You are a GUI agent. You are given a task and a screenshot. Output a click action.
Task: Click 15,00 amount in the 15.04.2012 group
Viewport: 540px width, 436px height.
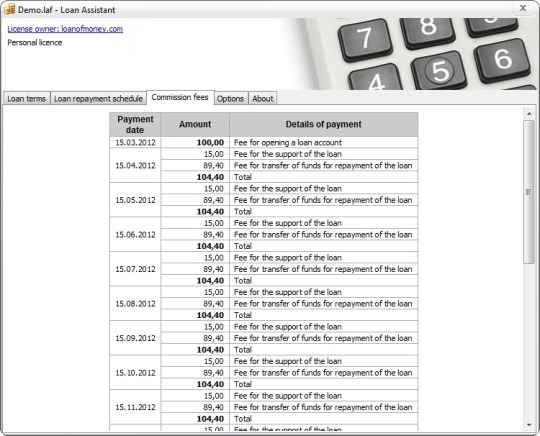(195, 154)
